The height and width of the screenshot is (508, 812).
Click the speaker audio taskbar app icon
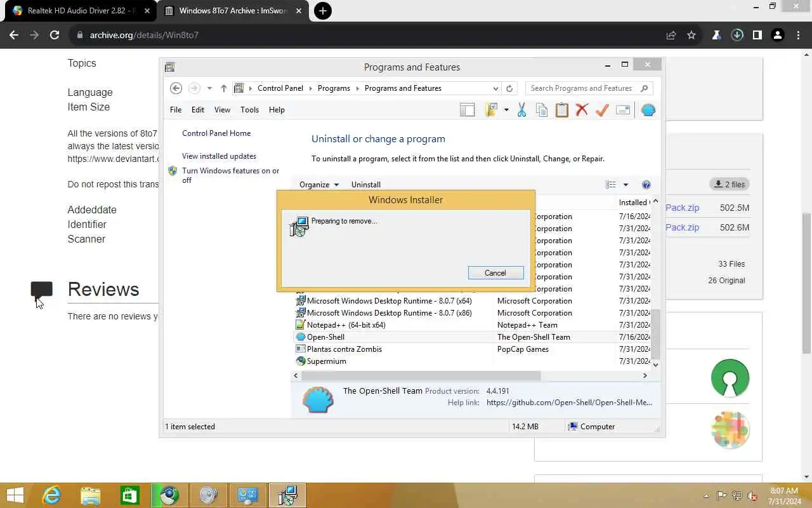tap(209, 495)
